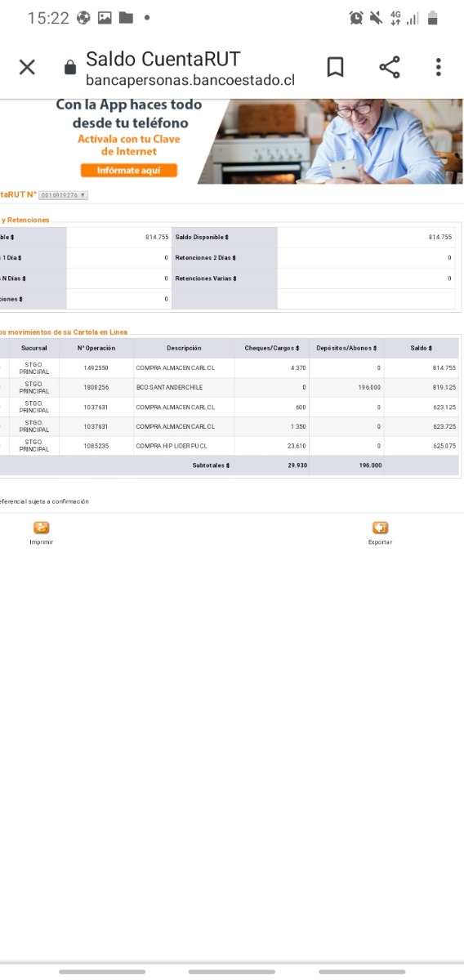Viewport: 464px width, 980px height.
Task: Tap the status bar image notification icon
Action: pyautogui.click(x=105, y=18)
